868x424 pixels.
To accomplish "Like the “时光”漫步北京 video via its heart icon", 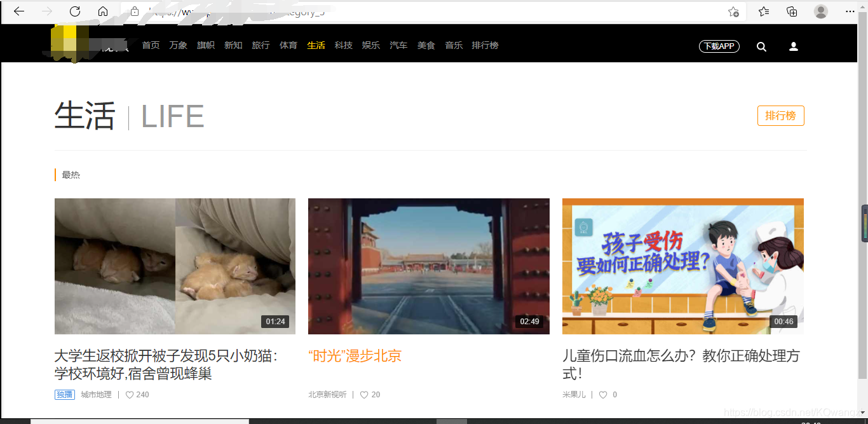I will tap(364, 395).
